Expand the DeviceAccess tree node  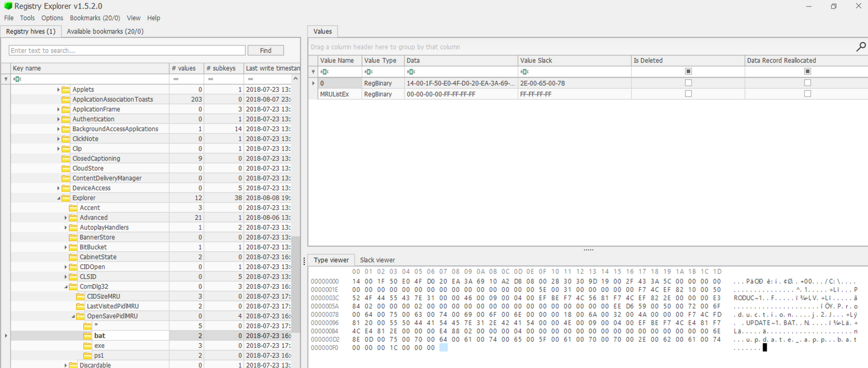[58, 188]
